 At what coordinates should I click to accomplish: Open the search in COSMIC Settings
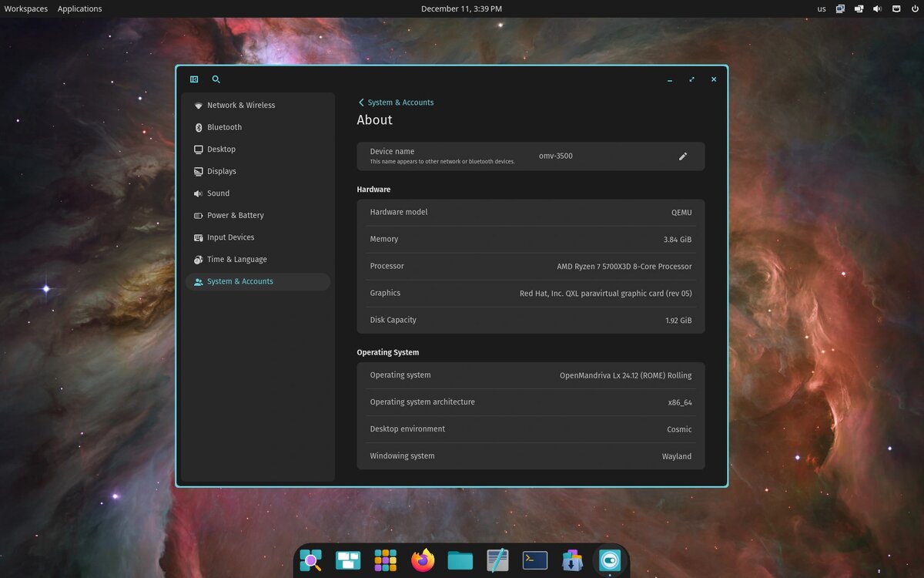point(216,79)
